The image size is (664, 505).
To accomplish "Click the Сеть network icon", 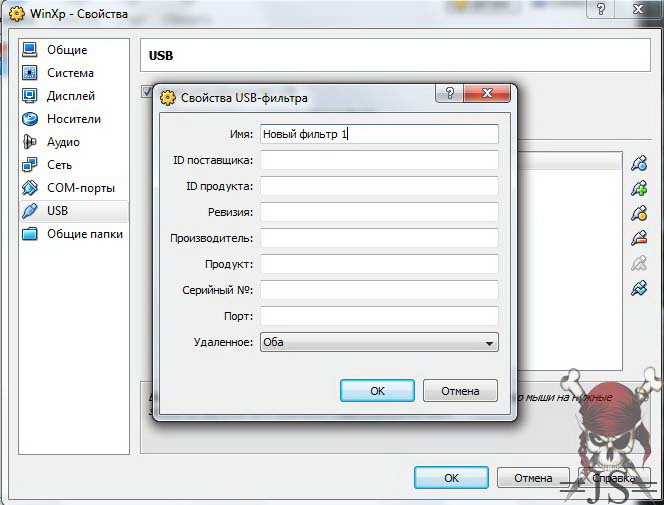I will tap(30, 165).
